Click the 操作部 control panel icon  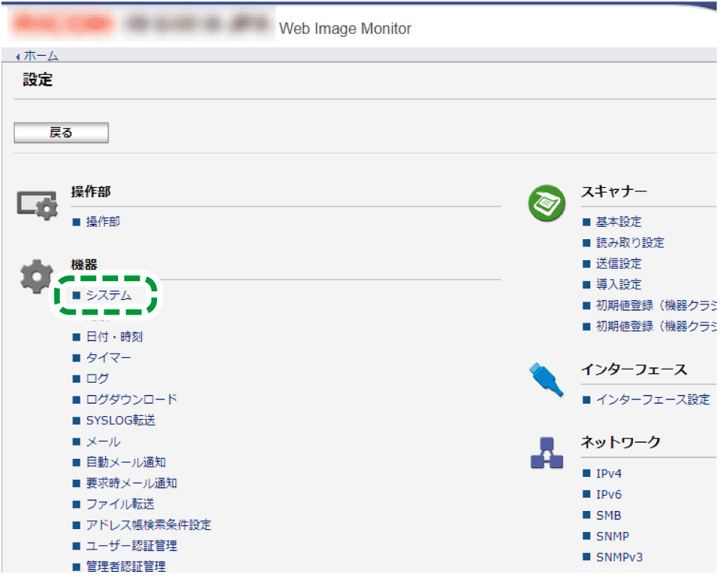pos(37,206)
